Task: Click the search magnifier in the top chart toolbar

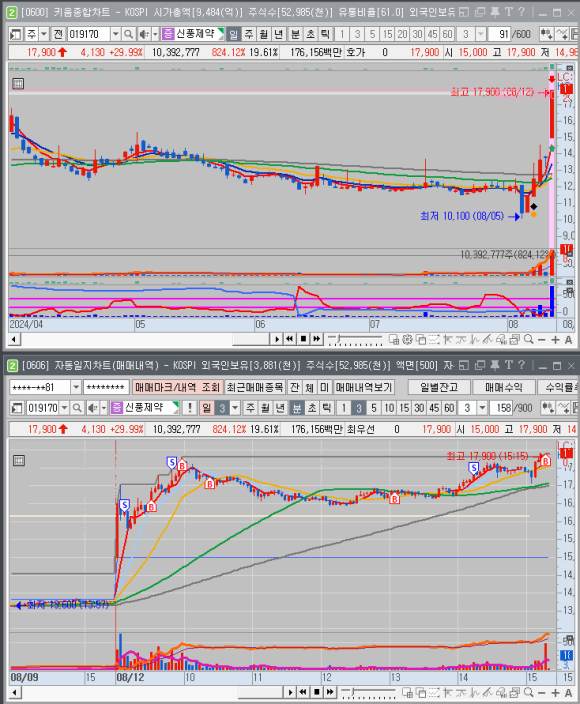Action: pos(128,34)
